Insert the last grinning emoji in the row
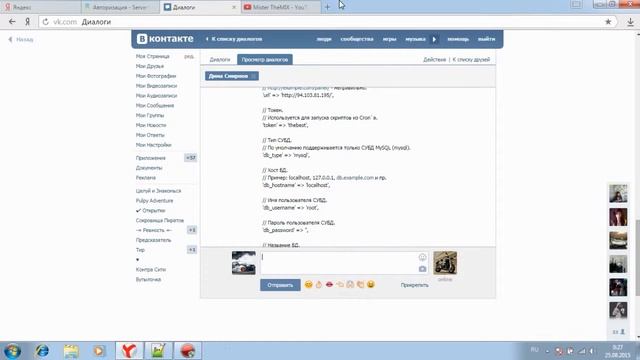This screenshot has height=360, width=640. (x=371, y=284)
